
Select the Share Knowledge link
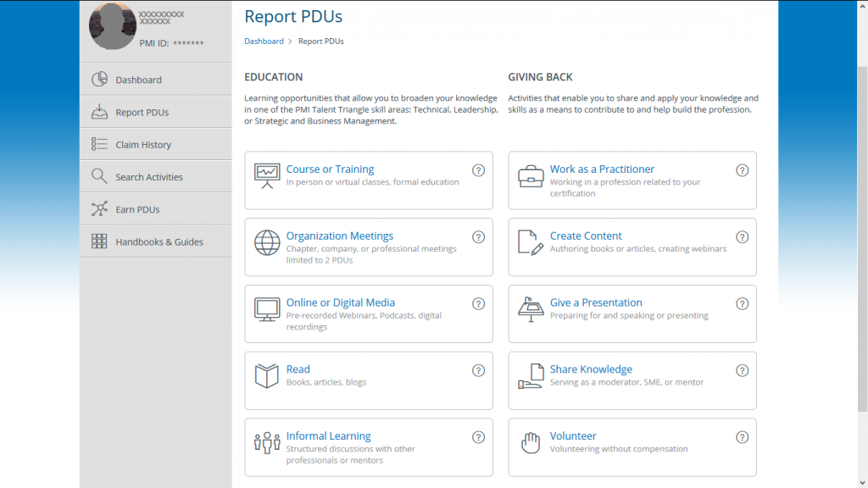(591, 369)
